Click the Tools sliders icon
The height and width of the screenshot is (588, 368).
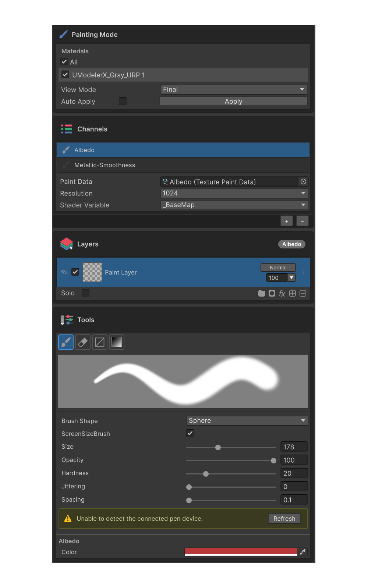tap(67, 320)
